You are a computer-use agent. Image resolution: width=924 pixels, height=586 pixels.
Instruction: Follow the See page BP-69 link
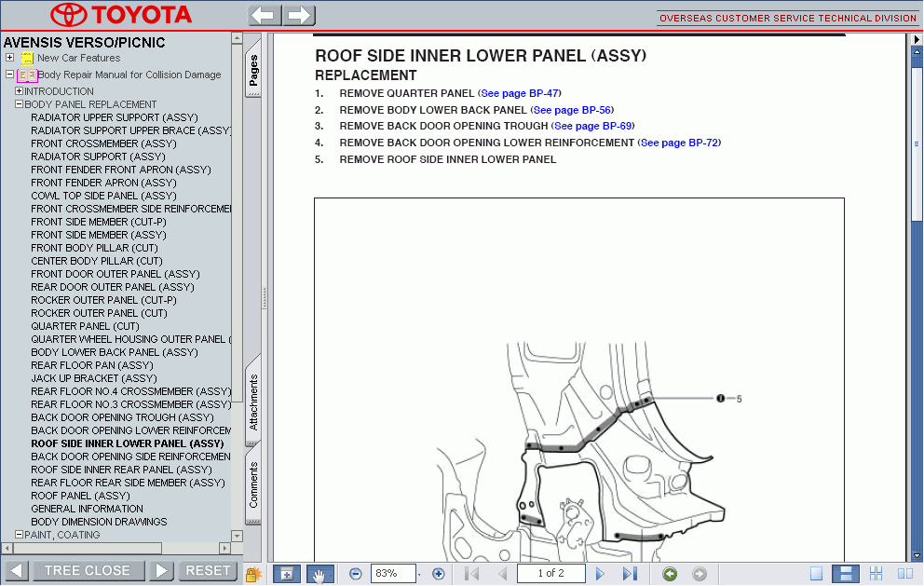[x=592, y=126]
